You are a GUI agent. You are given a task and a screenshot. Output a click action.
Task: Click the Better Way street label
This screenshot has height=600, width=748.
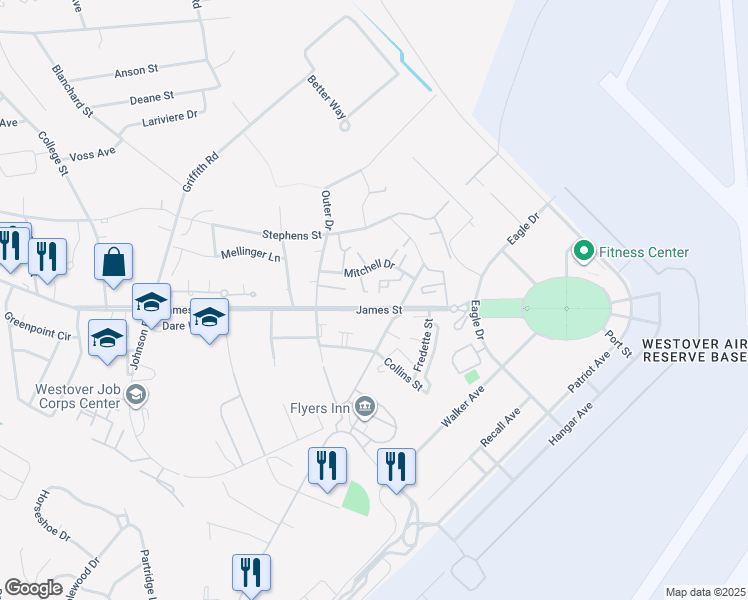tap(326, 96)
